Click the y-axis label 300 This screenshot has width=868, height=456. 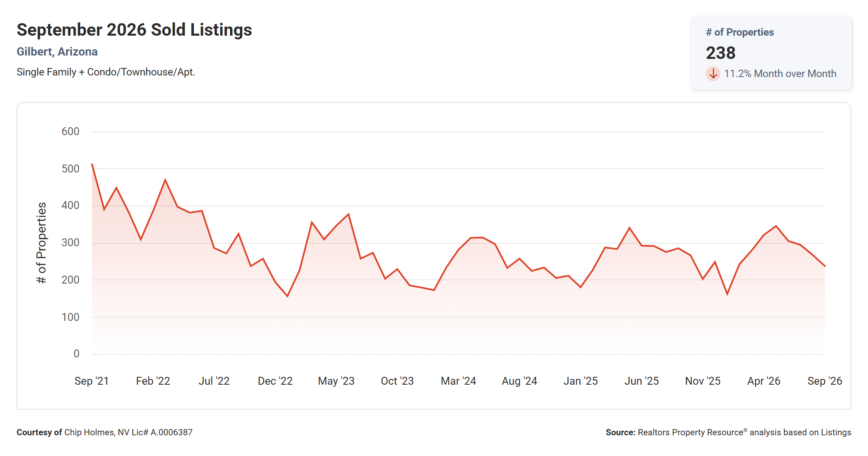pos(70,243)
